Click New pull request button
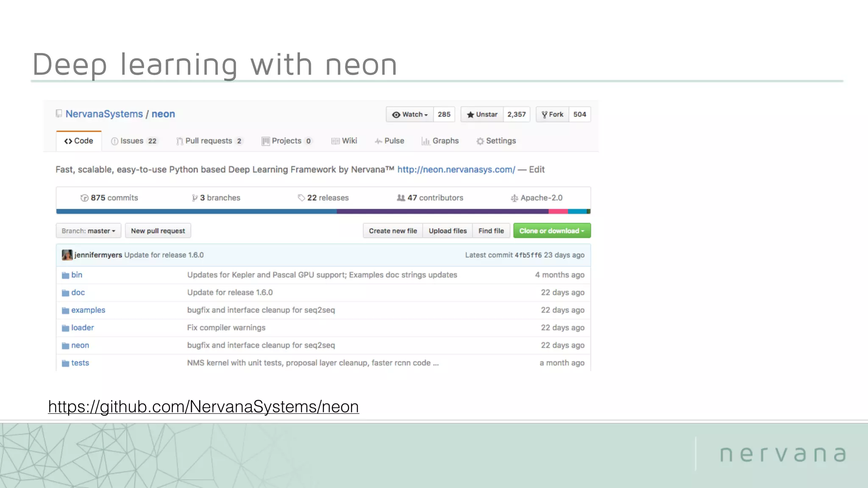Viewport: 868px width, 488px height. (x=158, y=231)
